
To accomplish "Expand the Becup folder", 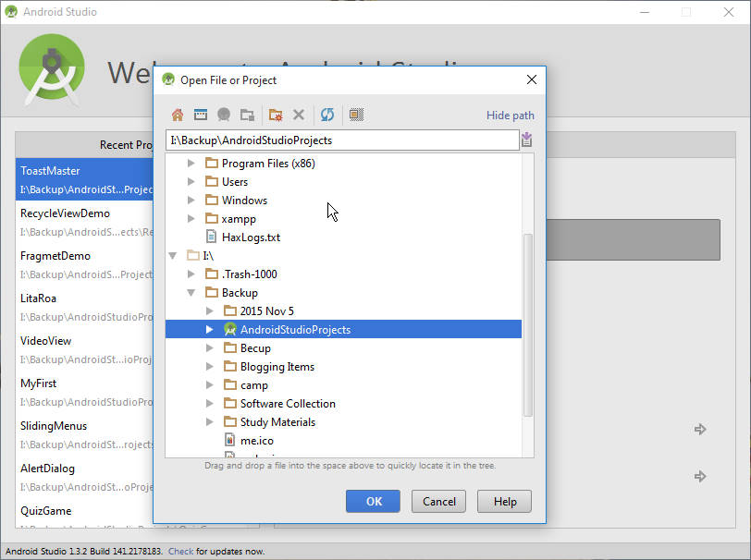I will click(210, 348).
